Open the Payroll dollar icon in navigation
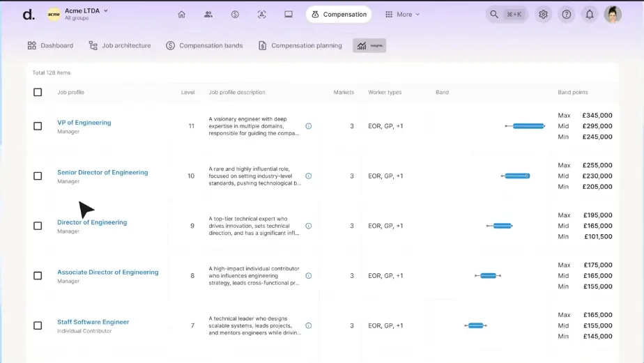This screenshot has width=644, height=363. [x=235, y=15]
